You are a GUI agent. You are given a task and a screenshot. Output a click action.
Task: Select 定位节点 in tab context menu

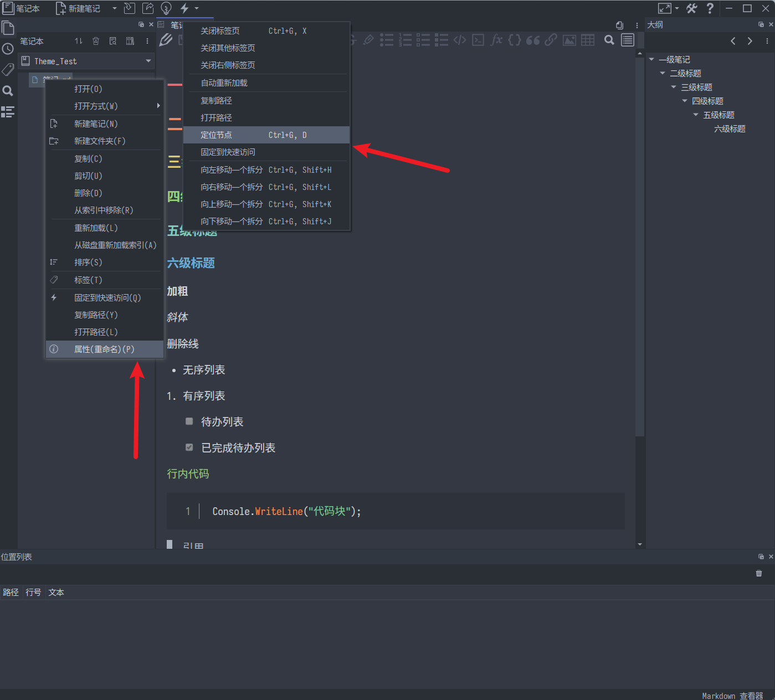coord(266,135)
